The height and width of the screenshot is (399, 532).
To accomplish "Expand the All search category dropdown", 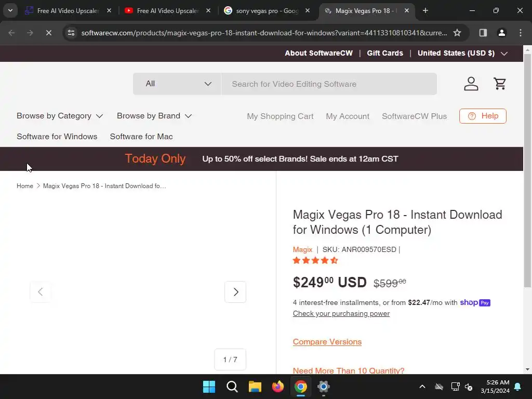I will [177, 84].
